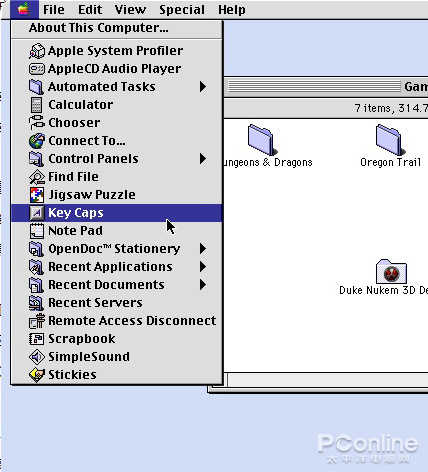Click the Calculator icon
Viewport: 428px width, 472px height.
pyautogui.click(x=36, y=105)
